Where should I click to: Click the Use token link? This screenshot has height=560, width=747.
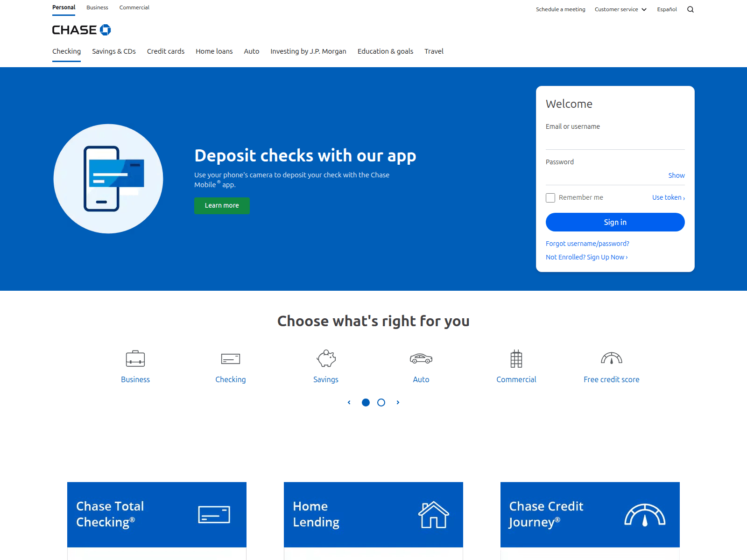(x=669, y=197)
